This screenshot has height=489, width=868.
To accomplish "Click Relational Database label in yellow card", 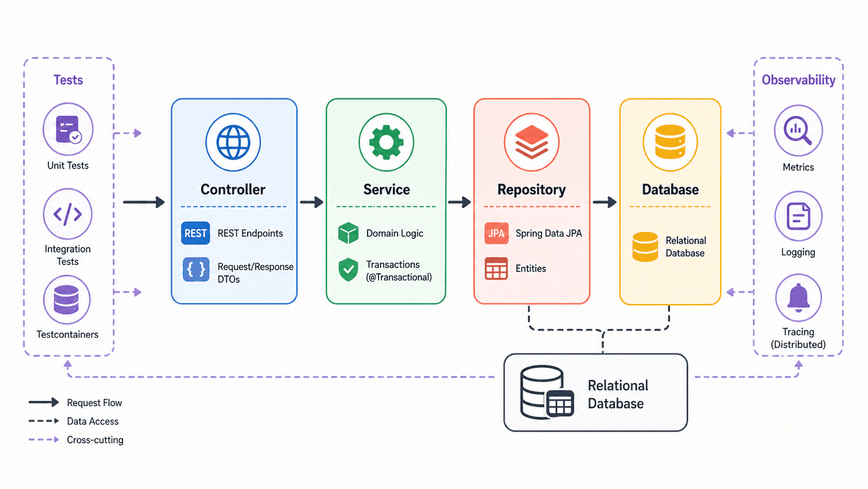I will tap(686, 247).
